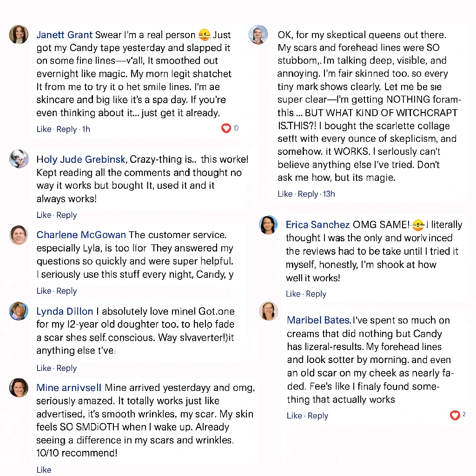Open Janett Grant's profile name link
Viewport: 476px width, 476px height.
click(x=64, y=35)
